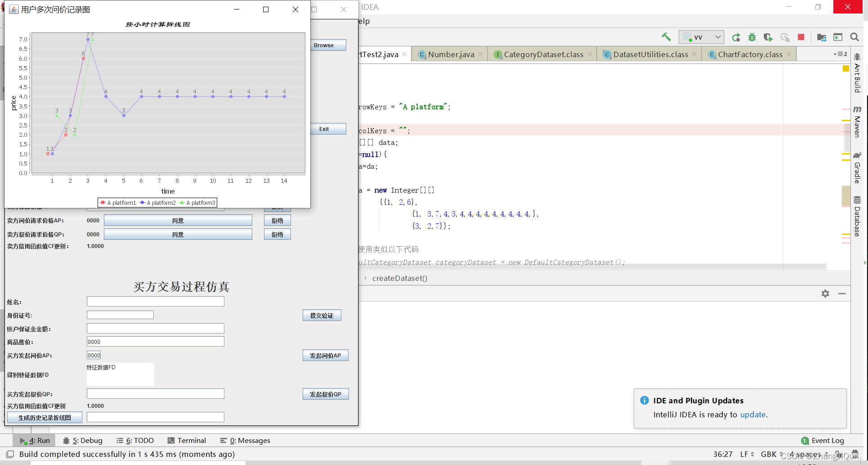868x465 pixels.
Task: Click the 4: Run tool window icon
Action: [x=34, y=440]
